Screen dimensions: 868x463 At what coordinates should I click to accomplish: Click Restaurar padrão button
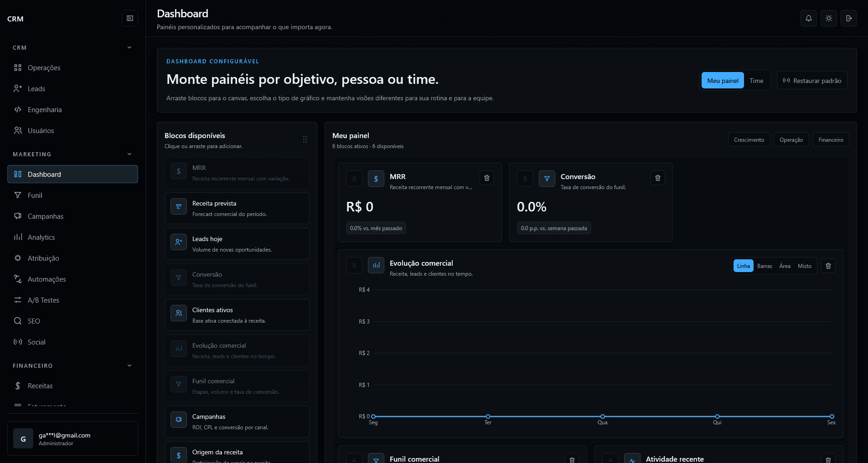click(812, 80)
